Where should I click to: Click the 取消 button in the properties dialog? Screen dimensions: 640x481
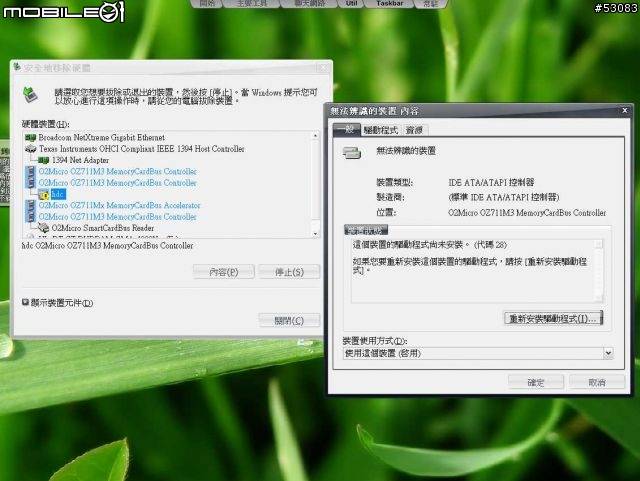(597, 382)
